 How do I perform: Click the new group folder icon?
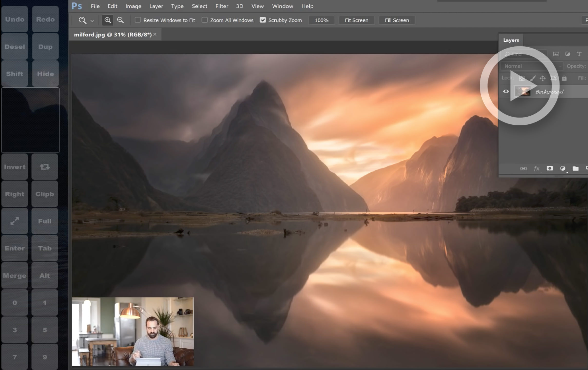click(575, 168)
